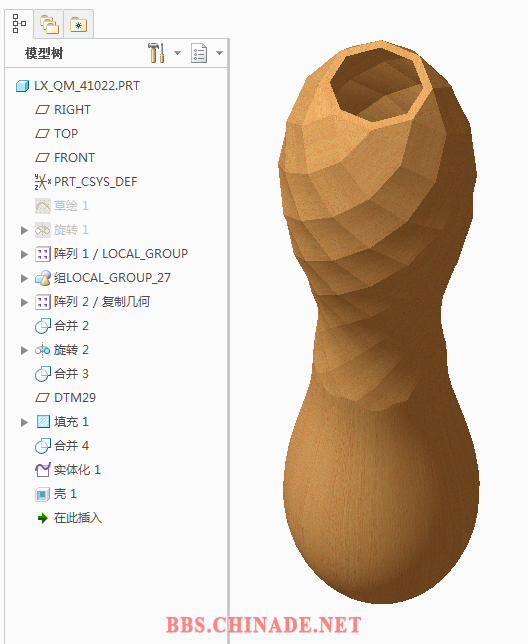Expand the 旋转 2 revolve feature

tap(24, 350)
